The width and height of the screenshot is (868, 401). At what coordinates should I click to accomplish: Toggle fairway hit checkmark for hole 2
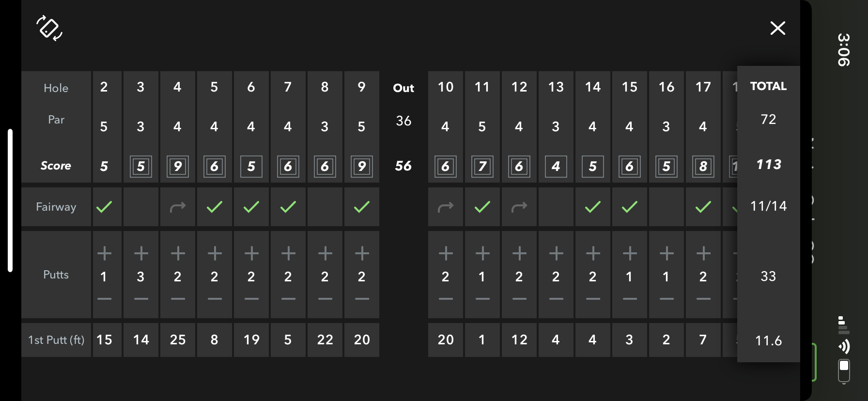[x=104, y=207]
